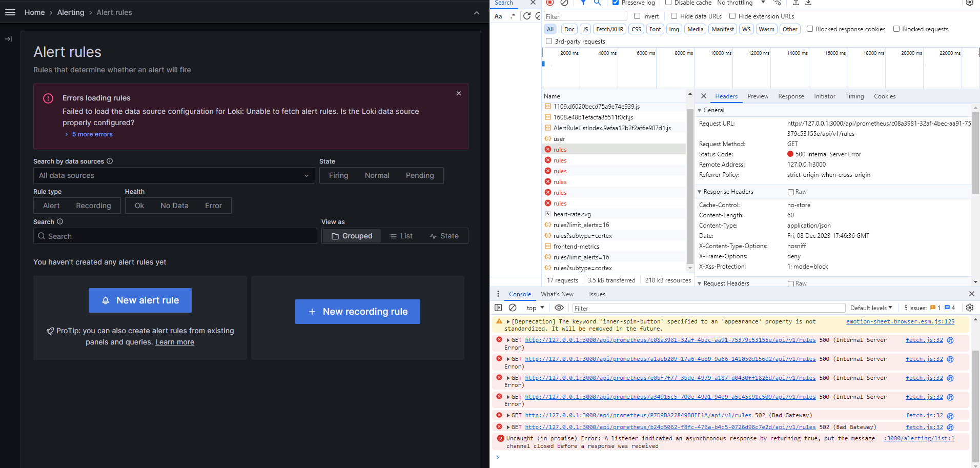Image resolution: width=980 pixels, height=468 pixels.
Task: Open the Timing tab
Action: click(854, 96)
